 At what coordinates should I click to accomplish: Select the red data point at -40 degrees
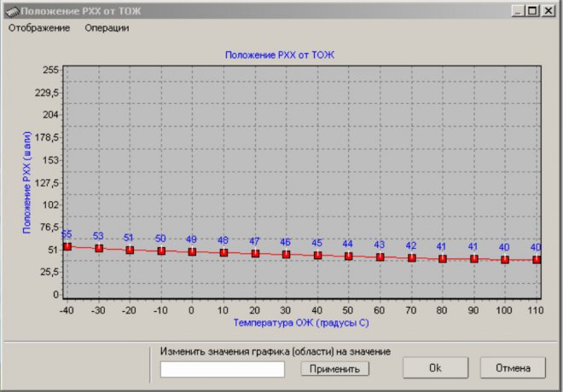pyautogui.click(x=67, y=247)
